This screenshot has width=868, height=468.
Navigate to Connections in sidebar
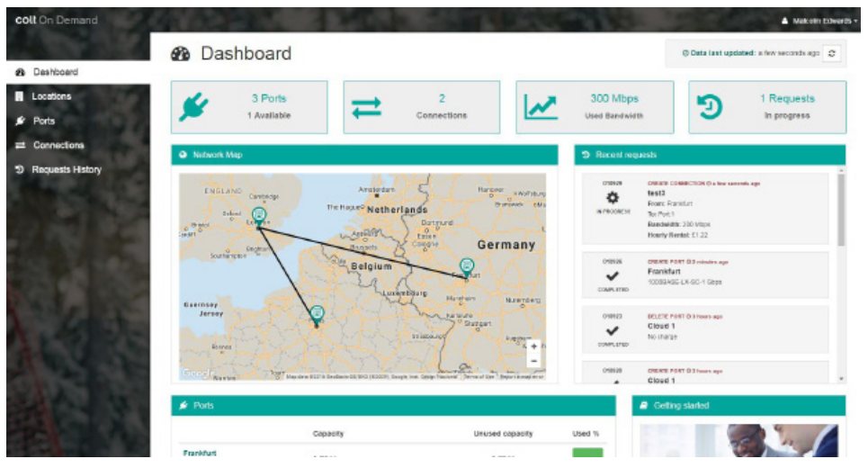(x=58, y=145)
